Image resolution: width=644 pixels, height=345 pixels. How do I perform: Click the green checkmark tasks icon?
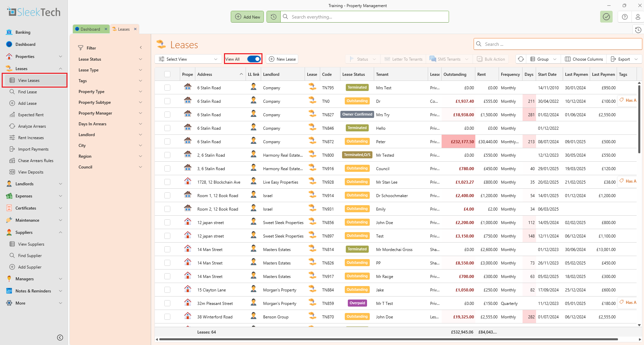(606, 17)
